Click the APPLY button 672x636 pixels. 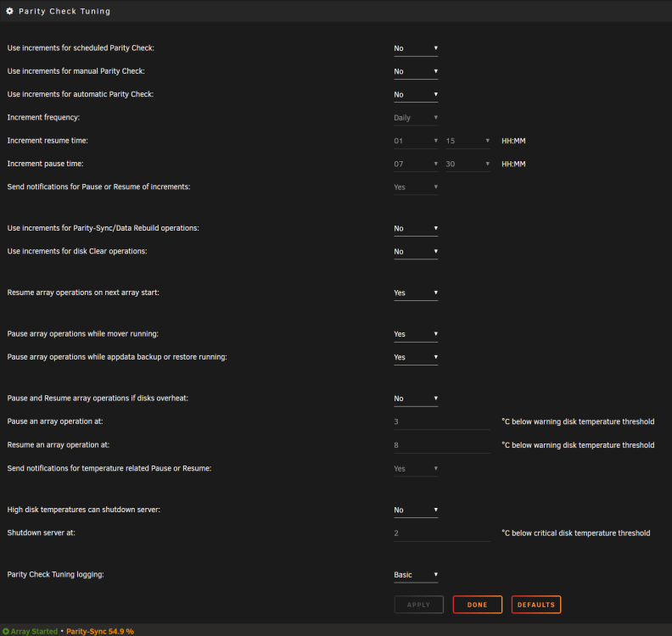pyautogui.click(x=418, y=605)
